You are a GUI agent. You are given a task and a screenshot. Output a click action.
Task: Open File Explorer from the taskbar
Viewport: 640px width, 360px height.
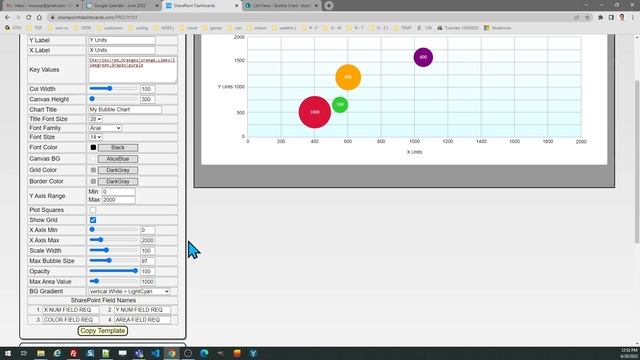pos(41,353)
